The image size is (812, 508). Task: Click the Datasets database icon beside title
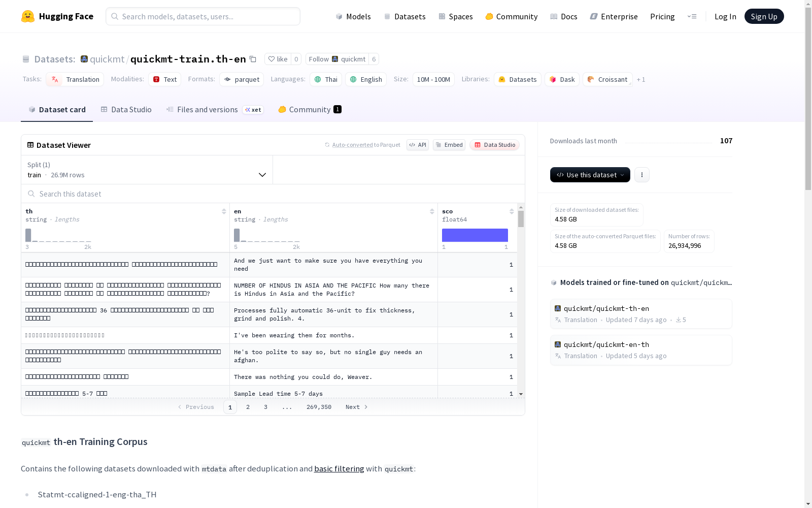26,59
